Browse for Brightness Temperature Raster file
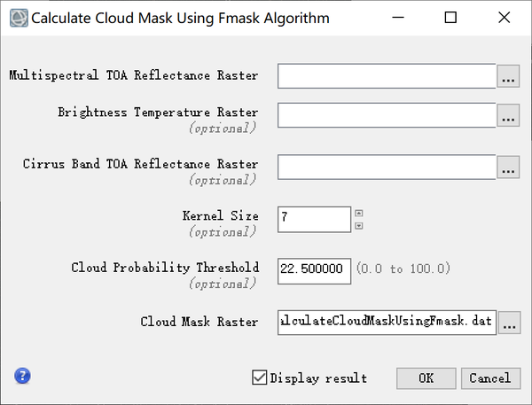The width and height of the screenshot is (532, 405). tap(508, 114)
